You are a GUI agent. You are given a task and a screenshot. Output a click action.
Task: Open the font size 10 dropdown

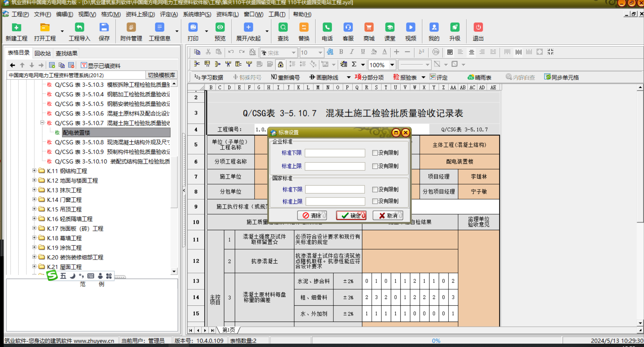coord(320,53)
